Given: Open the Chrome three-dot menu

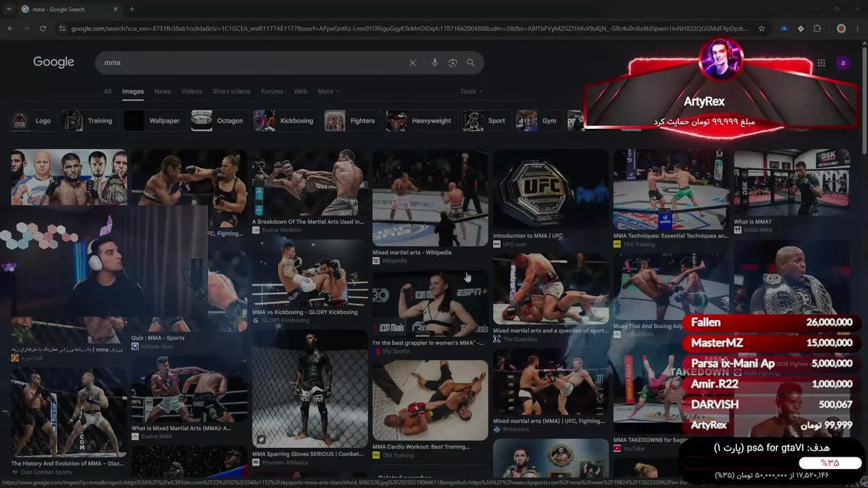Looking at the screenshot, I should (x=858, y=28).
